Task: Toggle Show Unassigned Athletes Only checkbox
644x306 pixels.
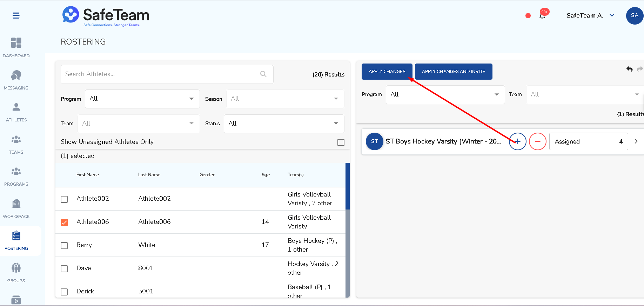Action: [x=341, y=142]
